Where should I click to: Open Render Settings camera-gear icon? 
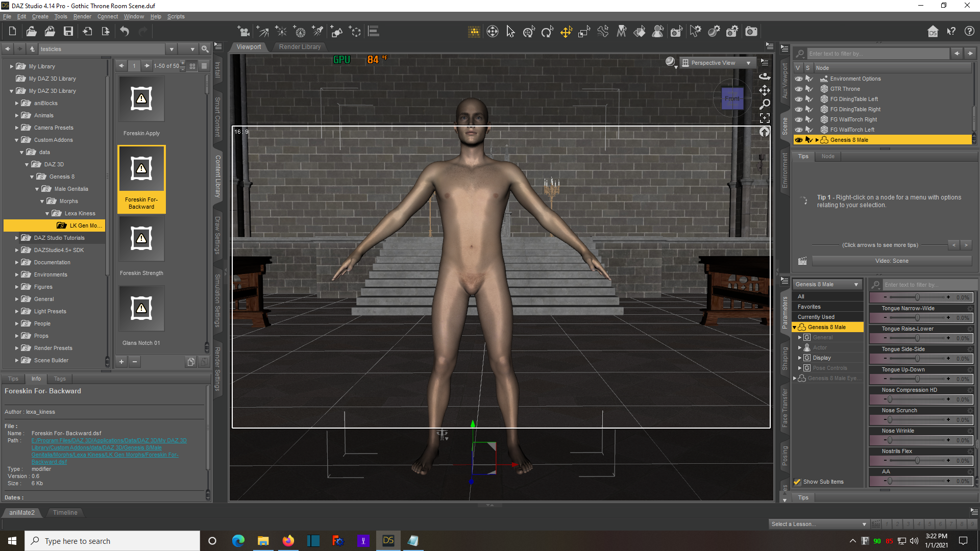tap(732, 32)
